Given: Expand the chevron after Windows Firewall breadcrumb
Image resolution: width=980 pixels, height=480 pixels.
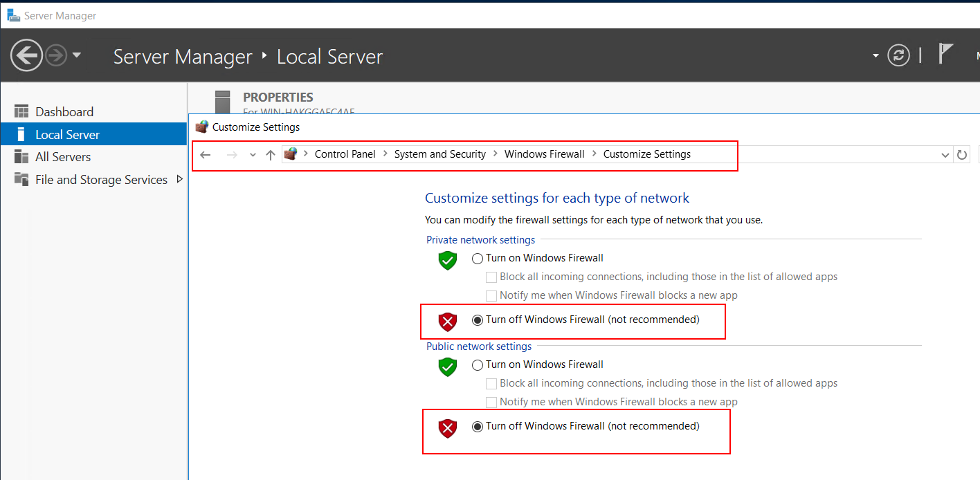Looking at the screenshot, I should tap(594, 154).
